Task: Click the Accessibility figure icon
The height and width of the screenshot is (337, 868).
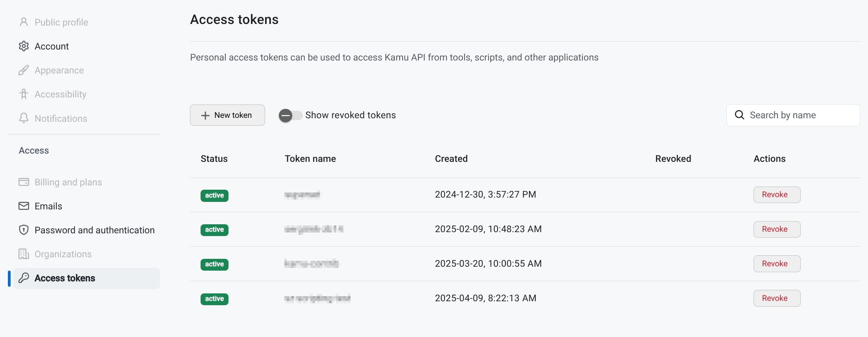Action: point(24,94)
